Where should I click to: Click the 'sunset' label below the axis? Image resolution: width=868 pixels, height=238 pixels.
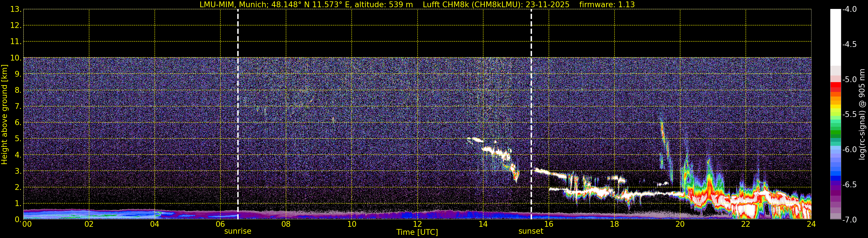click(x=531, y=231)
